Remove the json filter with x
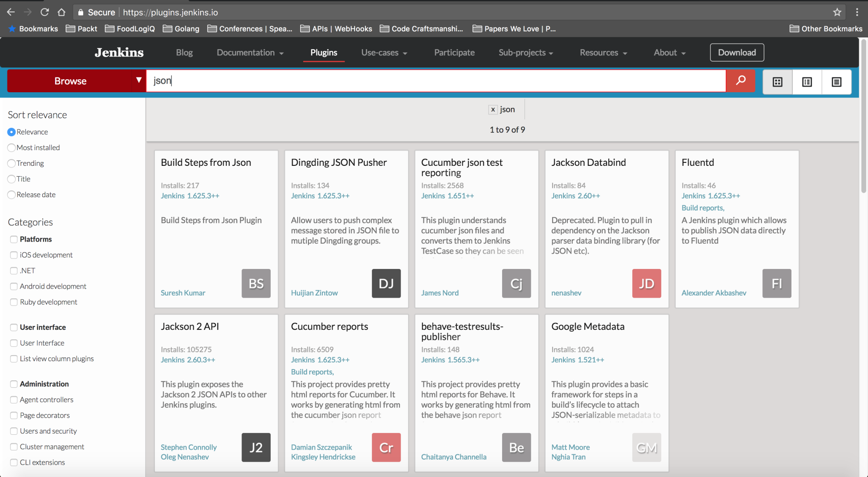The width and height of the screenshot is (868, 477). click(x=493, y=110)
